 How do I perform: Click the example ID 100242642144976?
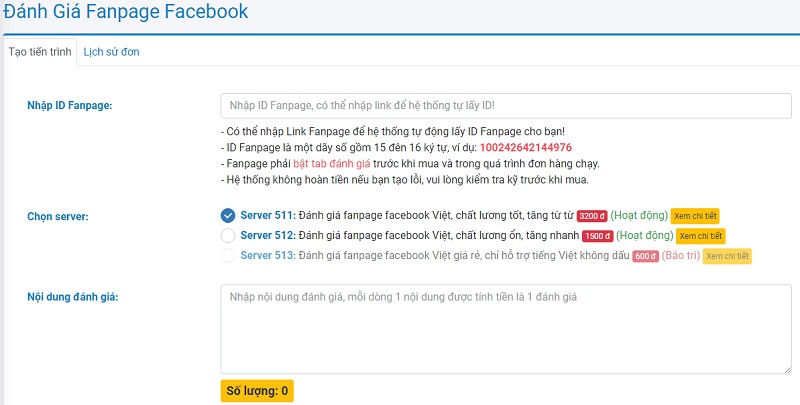tap(526, 148)
